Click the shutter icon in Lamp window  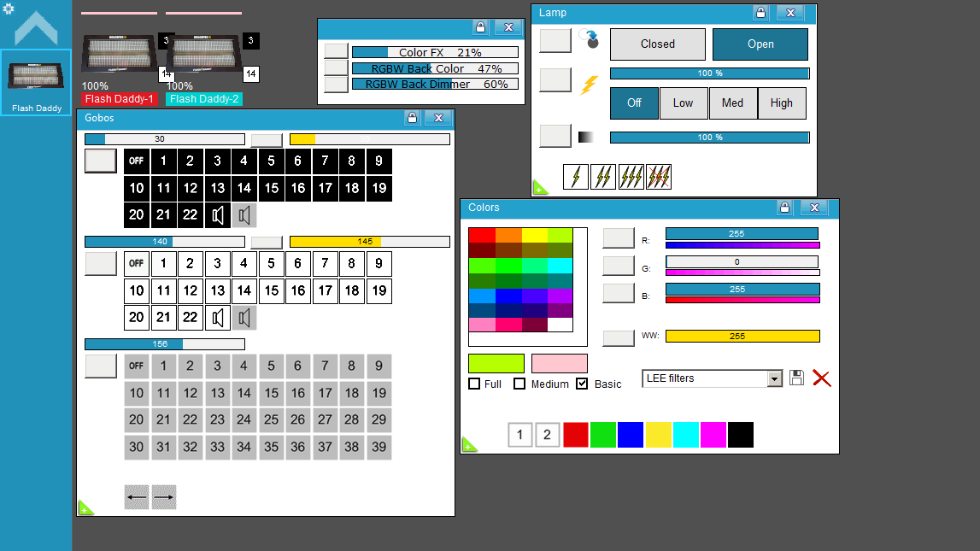pos(589,39)
